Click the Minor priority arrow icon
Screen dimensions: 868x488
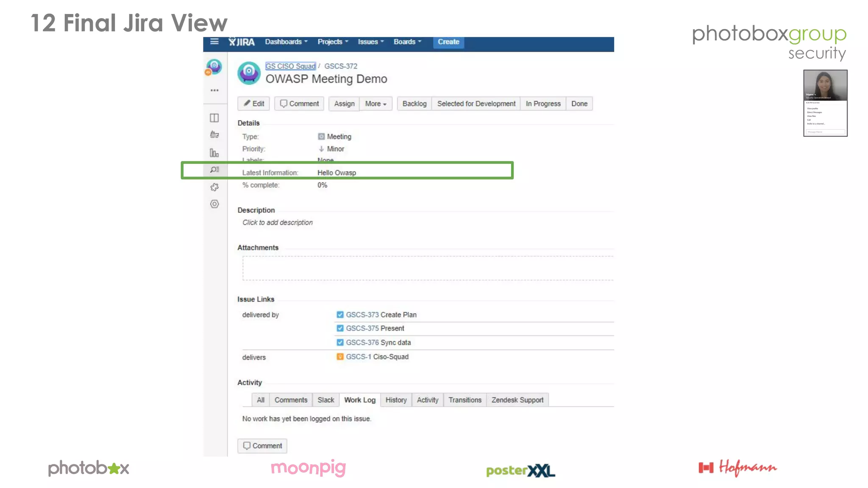(321, 149)
